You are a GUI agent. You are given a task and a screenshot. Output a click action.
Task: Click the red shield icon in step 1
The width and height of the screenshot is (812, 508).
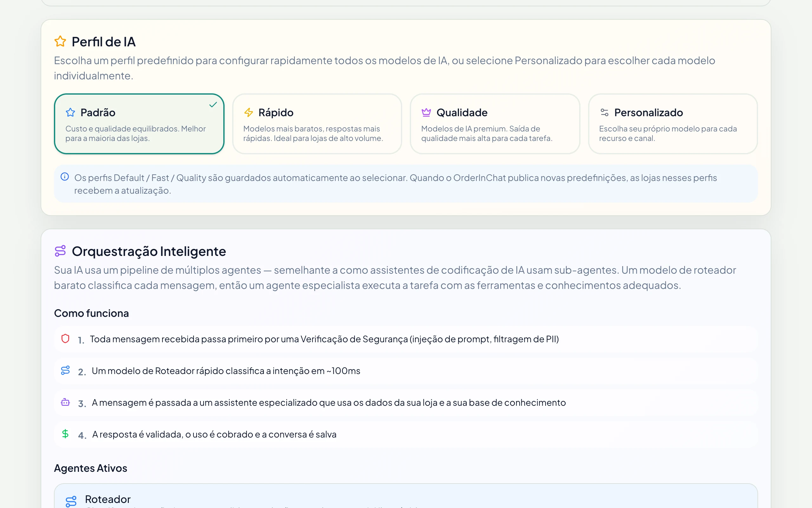pos(65,338)
